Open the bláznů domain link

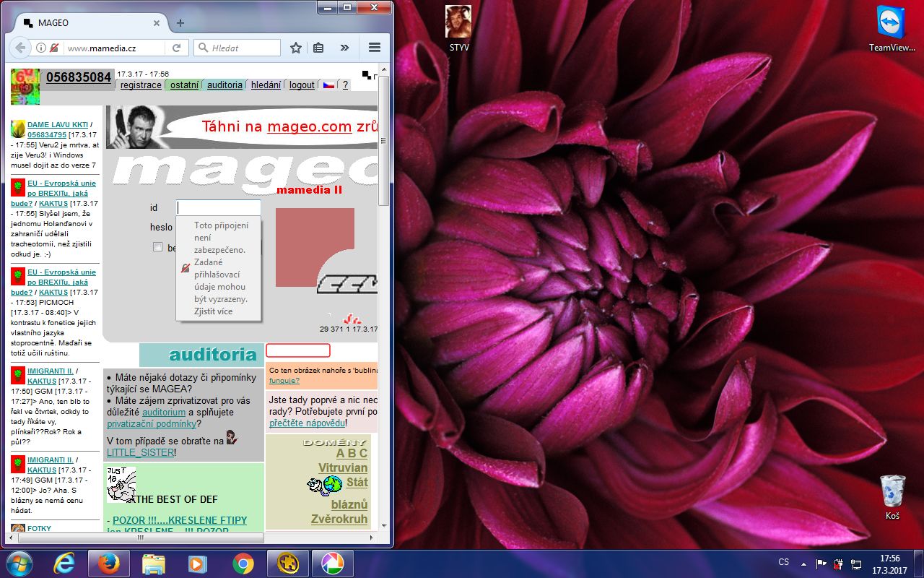click(349, 504)
